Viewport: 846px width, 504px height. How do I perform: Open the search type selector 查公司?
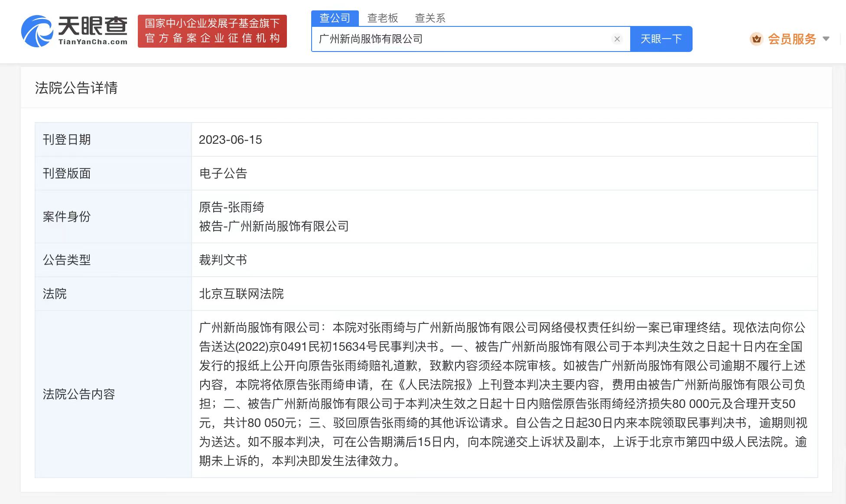click(335, 18)
